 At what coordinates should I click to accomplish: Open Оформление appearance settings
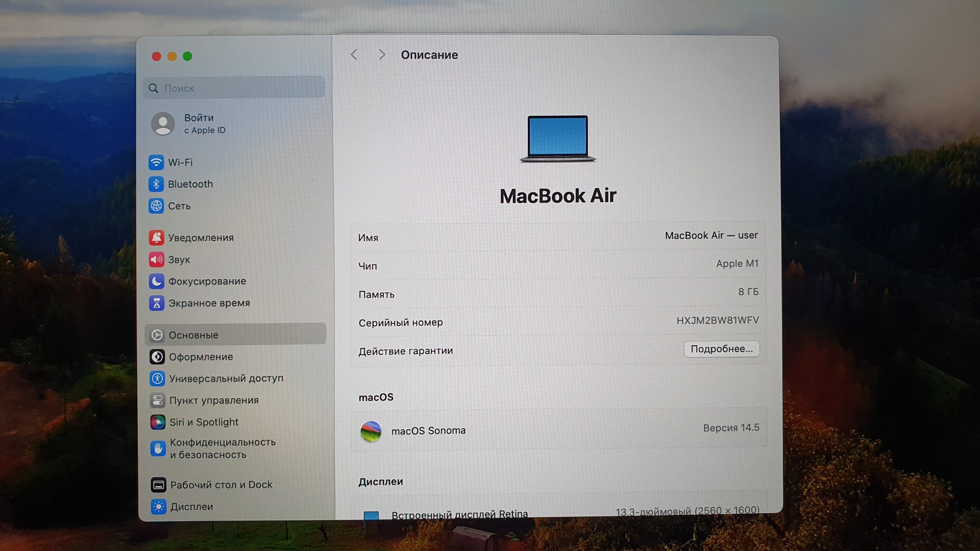tap(200, 357)
